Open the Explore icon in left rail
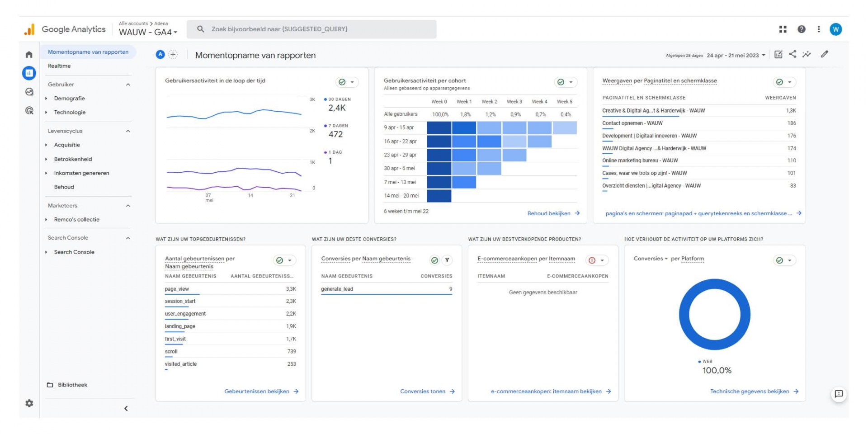Viewport: 868px width, 434px height. pos(29,92)
